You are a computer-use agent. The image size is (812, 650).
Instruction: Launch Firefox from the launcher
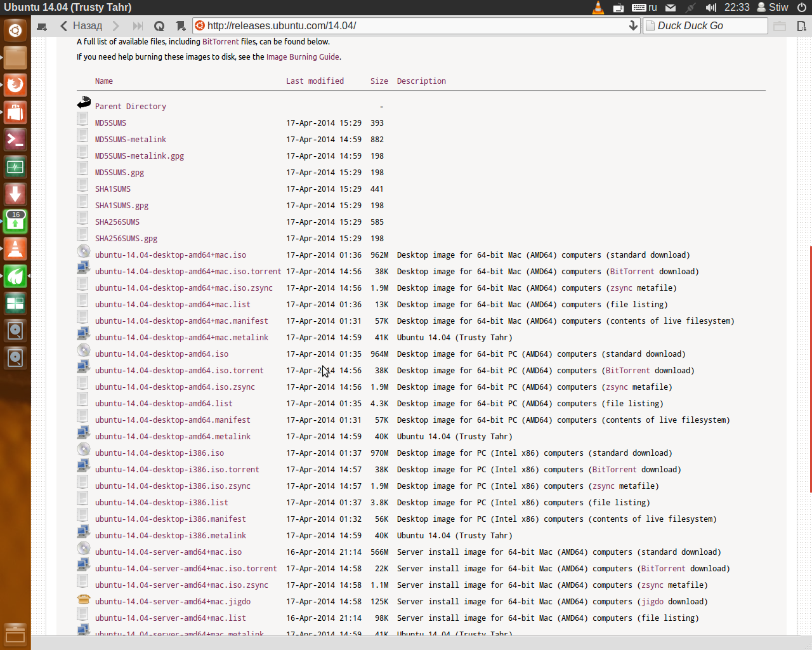tap(15, 85)
